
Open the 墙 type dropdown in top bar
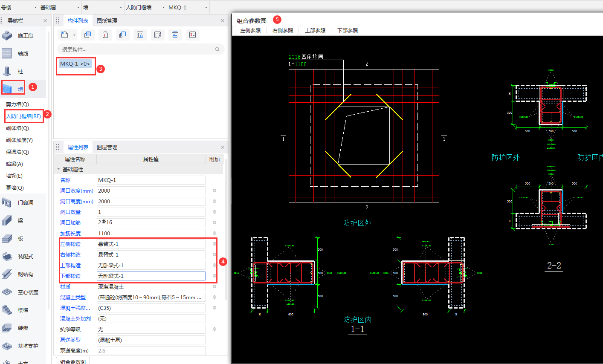102,7
